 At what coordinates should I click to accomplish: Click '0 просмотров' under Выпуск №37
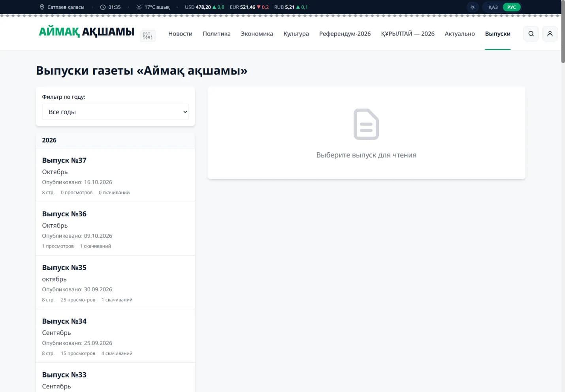[77, 192]
